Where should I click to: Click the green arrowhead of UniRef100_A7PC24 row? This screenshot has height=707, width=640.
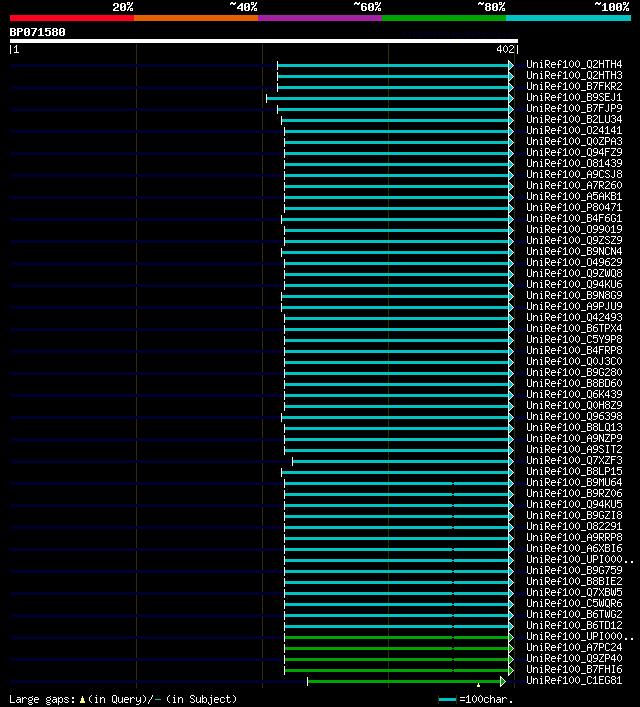click(511, 648)
